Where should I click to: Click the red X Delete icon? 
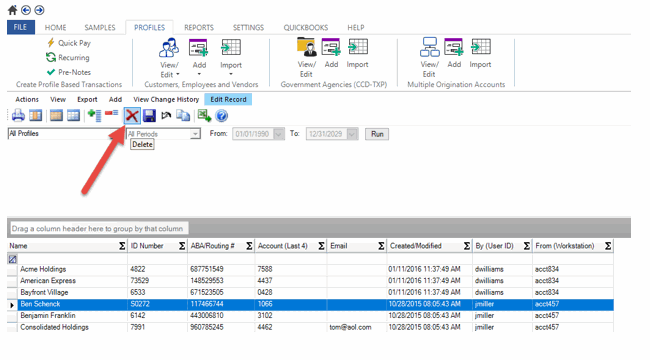(x=132, y=116)
